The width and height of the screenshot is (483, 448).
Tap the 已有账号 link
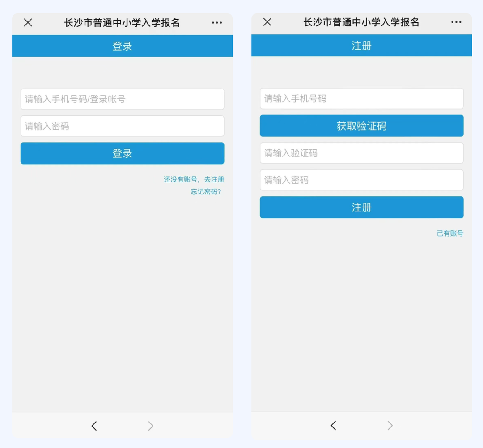[450, 233]
